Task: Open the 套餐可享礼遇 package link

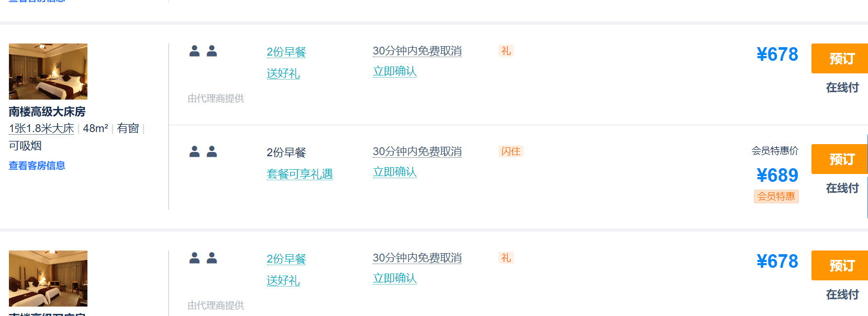Action: click(x=299, y=174)
